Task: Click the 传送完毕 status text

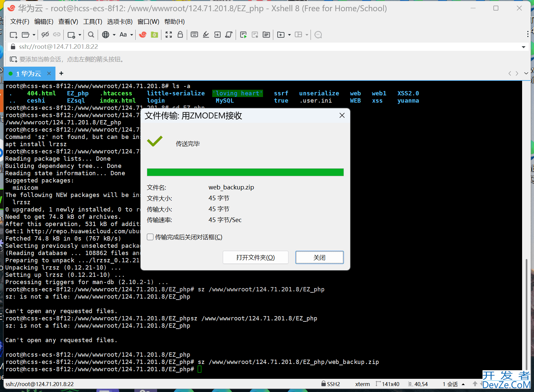Action: pos(188,144)
